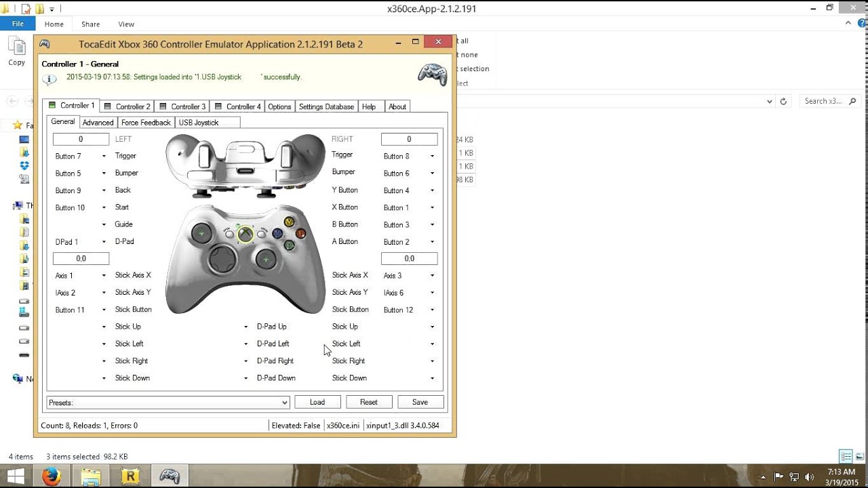868x488 pixels.
Task: Open the volume tray icon
Action: point(809,476)
